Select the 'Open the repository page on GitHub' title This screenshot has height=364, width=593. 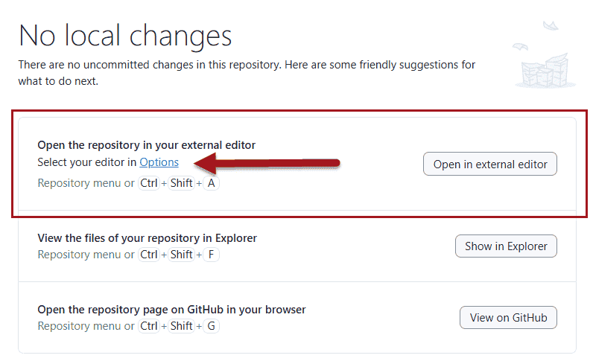click(171, 310)
